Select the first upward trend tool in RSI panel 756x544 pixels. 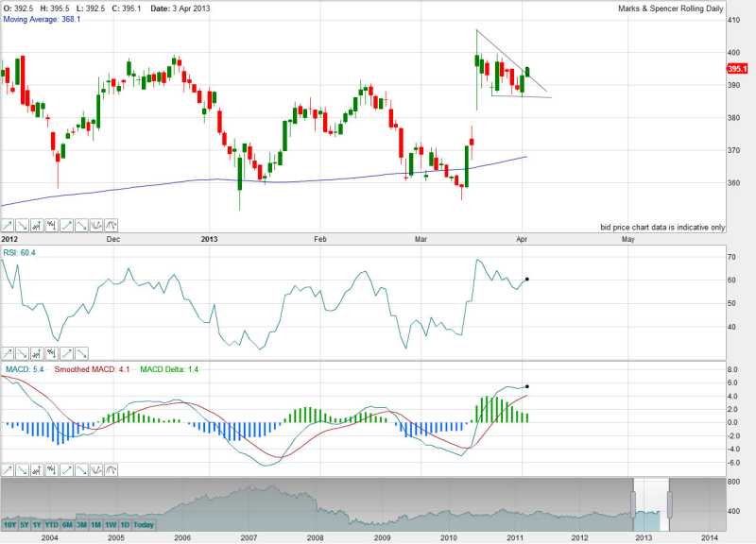point(8,351)
